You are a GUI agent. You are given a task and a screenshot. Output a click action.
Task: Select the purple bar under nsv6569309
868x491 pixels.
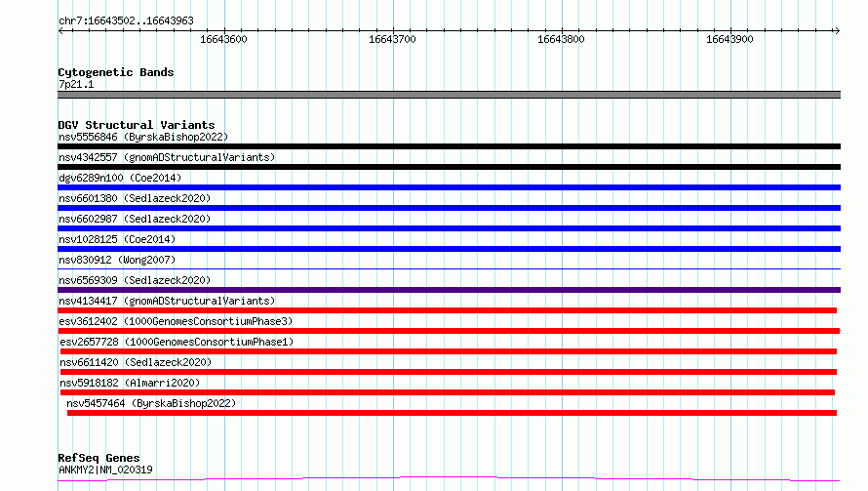tap(449, 290)
